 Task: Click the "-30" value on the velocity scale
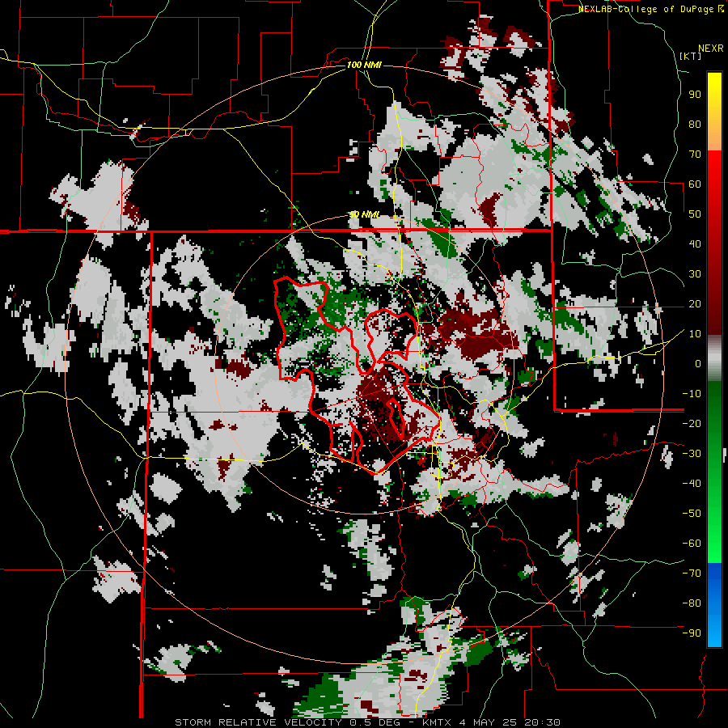[692, 454]
